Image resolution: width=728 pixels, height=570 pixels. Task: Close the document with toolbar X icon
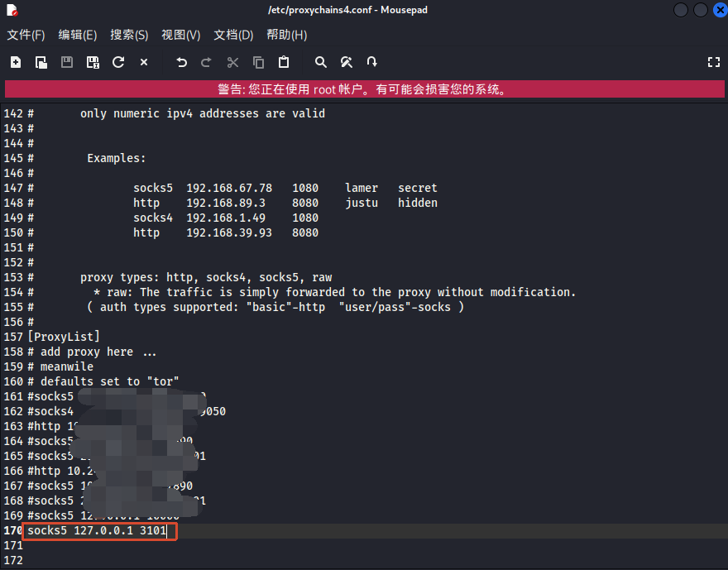pyautogui.click(x=144, y=62)
